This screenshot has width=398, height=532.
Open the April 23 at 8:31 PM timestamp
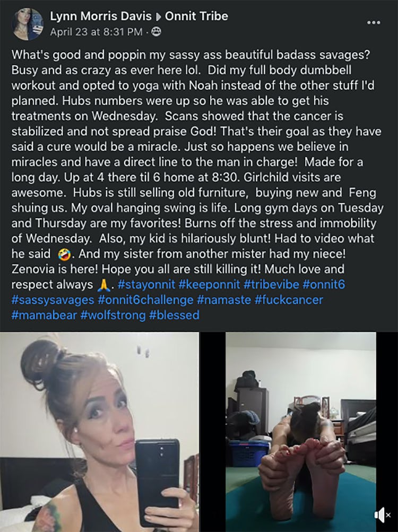pyautogui.click(x=96, y=32)
